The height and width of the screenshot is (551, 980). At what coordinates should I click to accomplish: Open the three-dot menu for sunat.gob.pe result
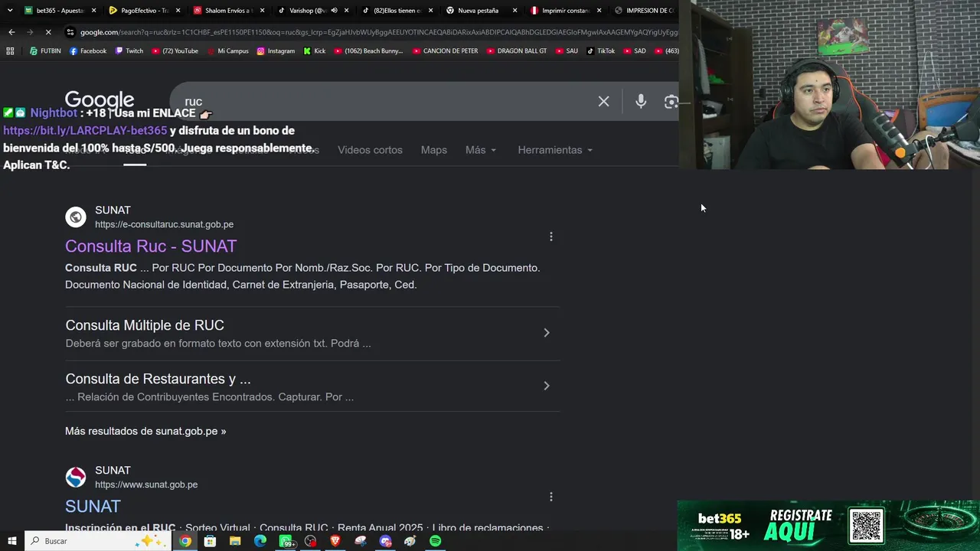click(x=550, y=497)
